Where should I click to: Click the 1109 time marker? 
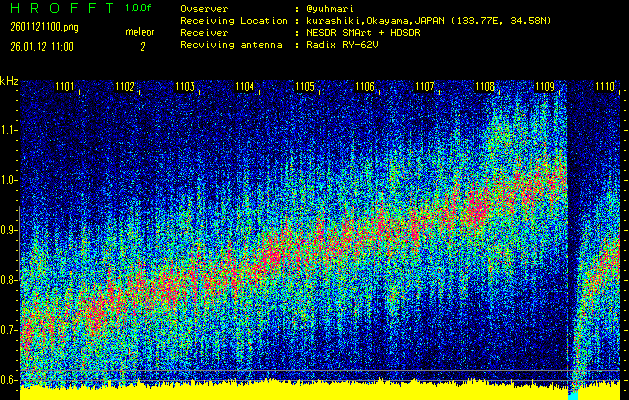click(x=545, y=87)
